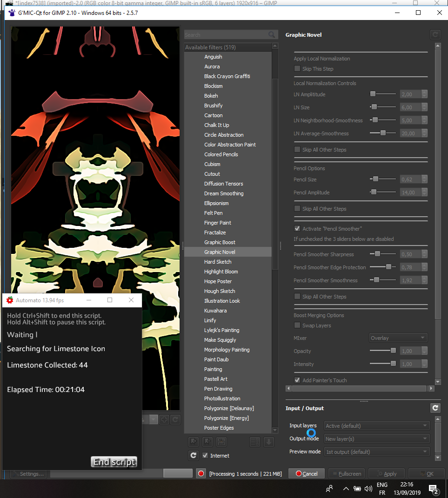The image size is (448, 498).
Task: Open Output mode New layer(s) dropdown
Action: pyautogui.click(x=377, y=438)
